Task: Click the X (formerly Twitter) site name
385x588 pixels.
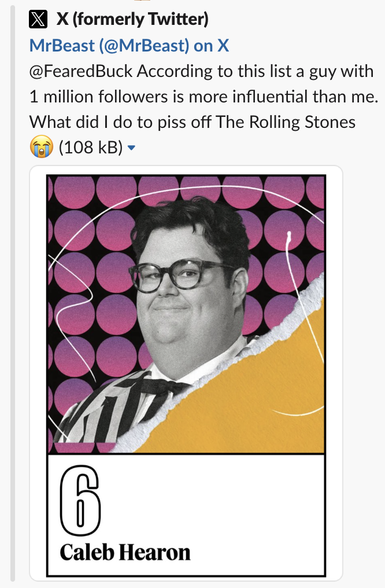Action: coord(132,19)
